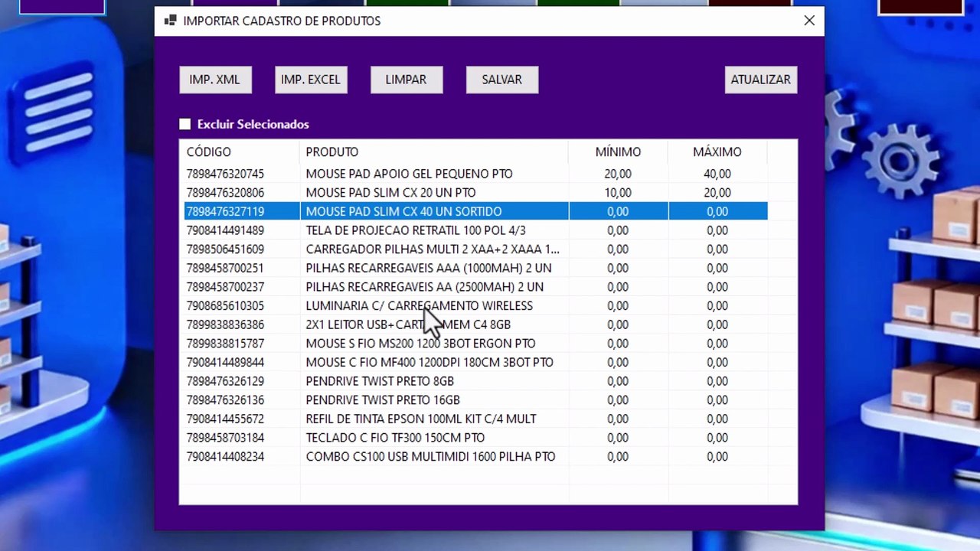Click MÁXIMO cell of MOUSE PAD SLIM CX 40 row
Viewport: 980px width, 551px height.
pyautogui.click(x=717, y=212)
